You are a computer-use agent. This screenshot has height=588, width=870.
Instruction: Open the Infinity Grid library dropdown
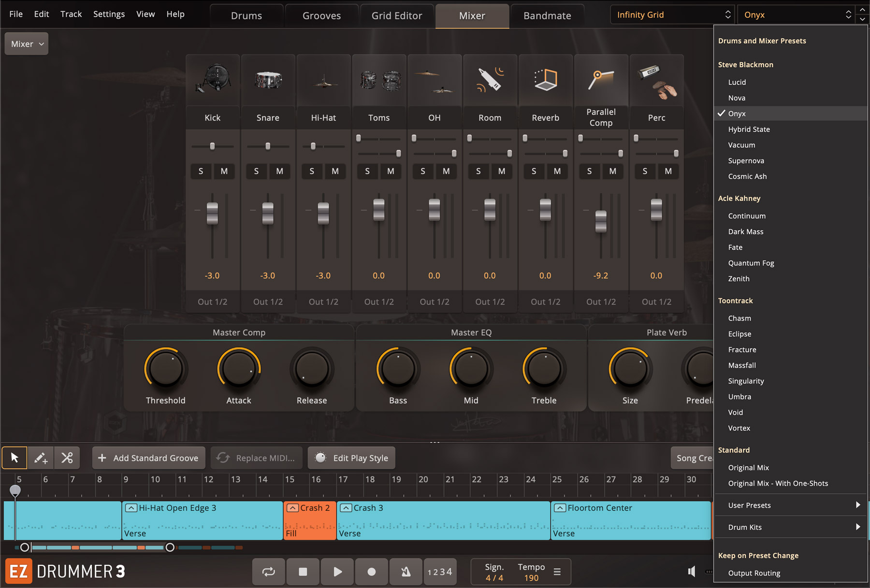coord(672,15)
